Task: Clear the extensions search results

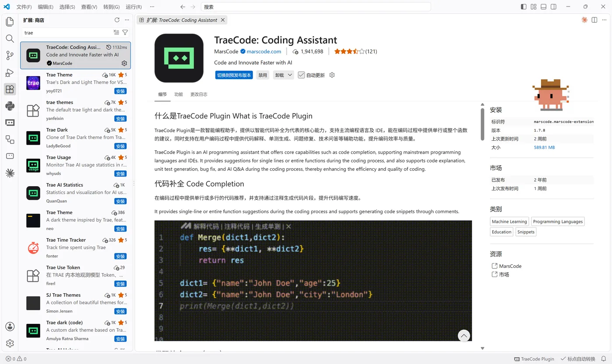Action: click(116, 32)
